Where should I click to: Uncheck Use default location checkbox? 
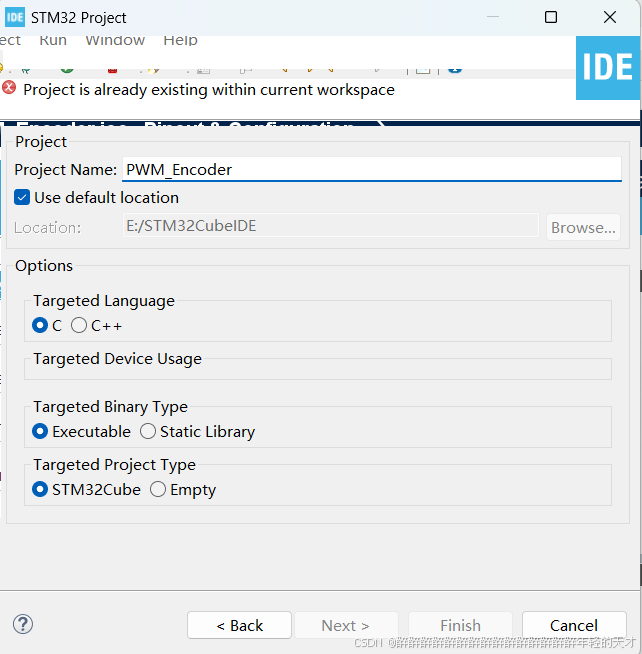(22, 197)
